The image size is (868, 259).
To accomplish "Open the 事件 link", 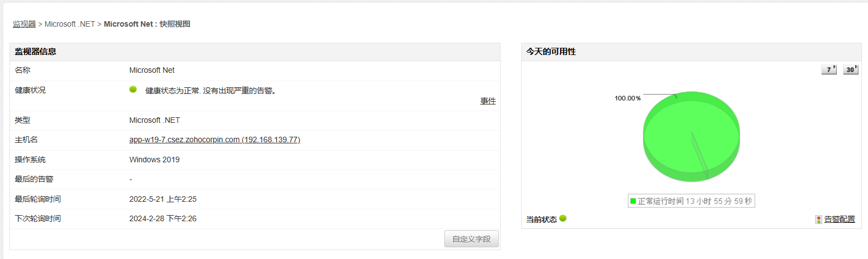I will 488,101.
